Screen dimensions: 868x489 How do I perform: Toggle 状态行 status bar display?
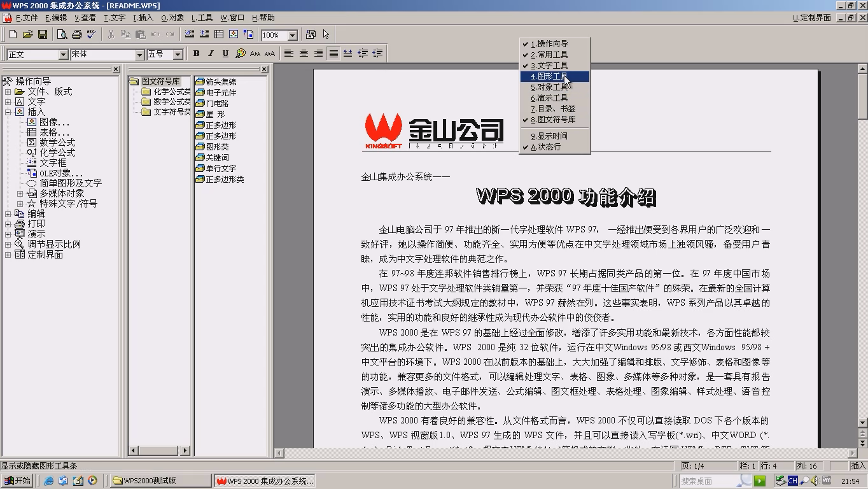pyautogui.click(x=555, y=147)
